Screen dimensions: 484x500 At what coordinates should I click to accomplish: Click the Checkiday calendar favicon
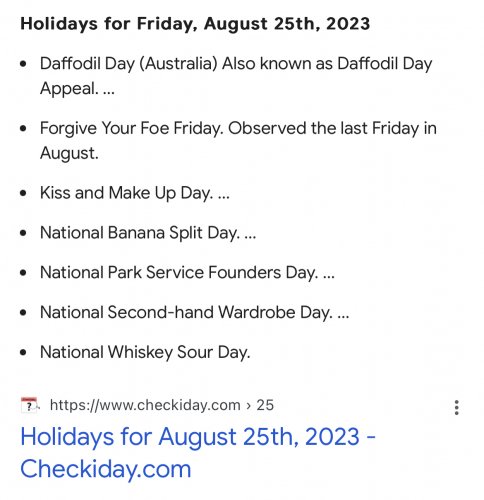point(30,405)
